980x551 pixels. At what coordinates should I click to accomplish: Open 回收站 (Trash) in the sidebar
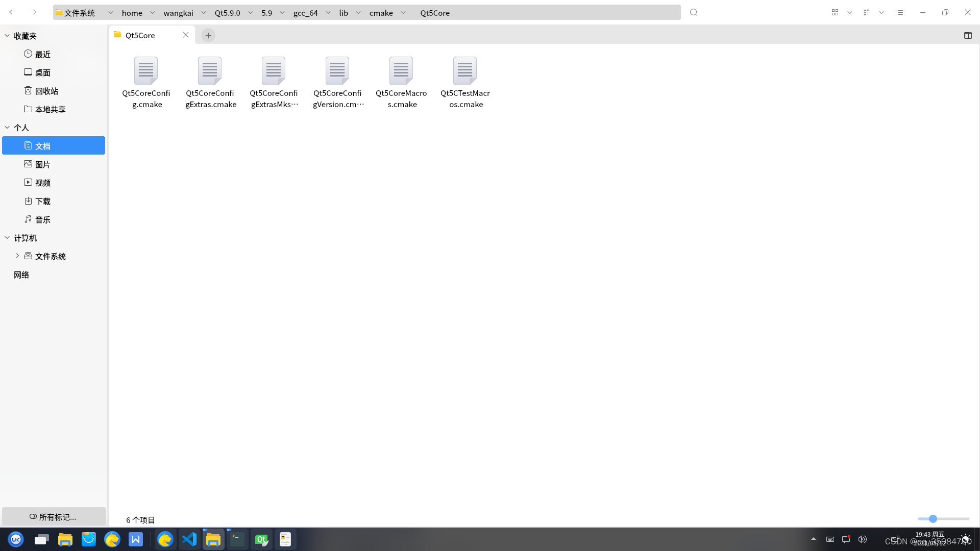(x=47, y=90)
